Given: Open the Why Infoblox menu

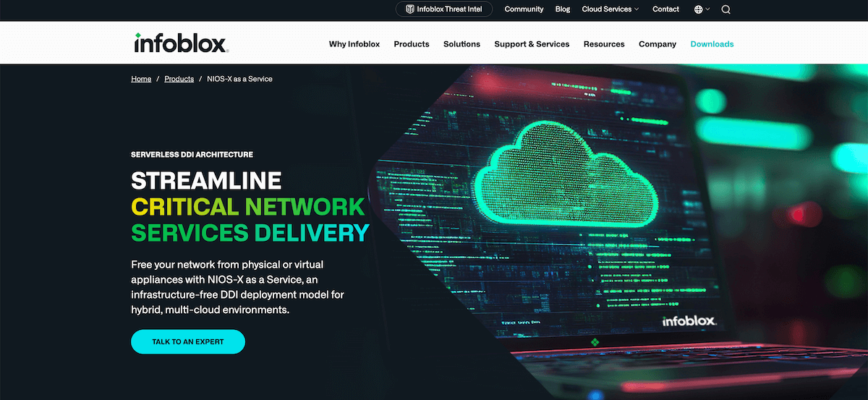Looking at the screenshot, I should (354, 44).
